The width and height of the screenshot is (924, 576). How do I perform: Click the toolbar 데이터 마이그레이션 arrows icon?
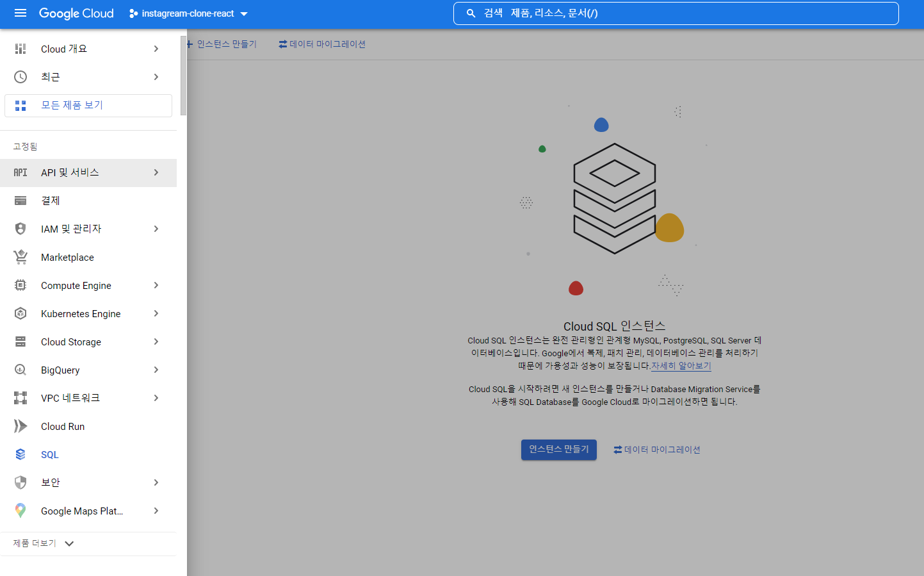[283, 44]
